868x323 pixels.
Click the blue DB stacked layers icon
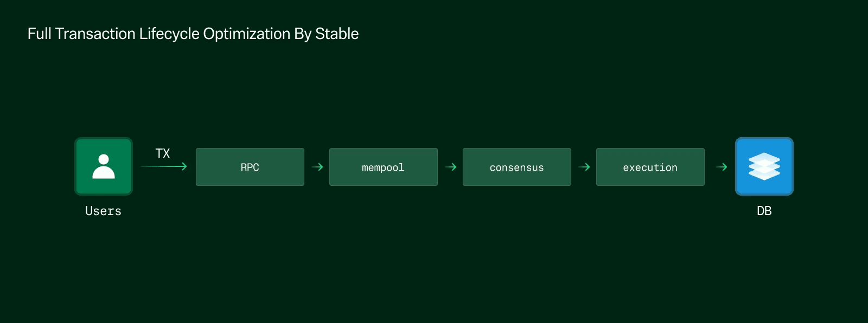pos(764,166)
